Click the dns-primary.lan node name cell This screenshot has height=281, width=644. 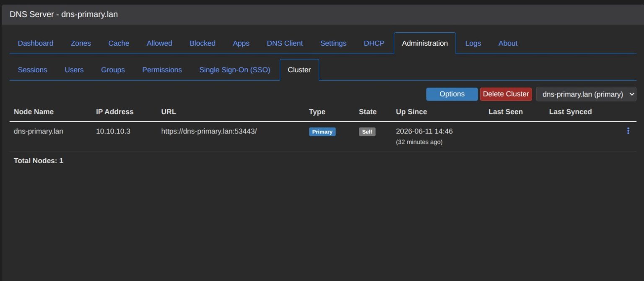(39, 131)
